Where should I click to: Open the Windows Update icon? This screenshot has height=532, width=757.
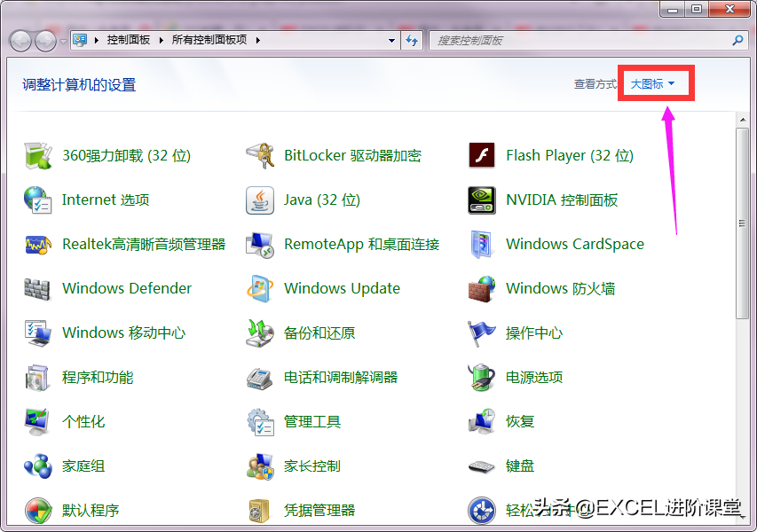260,288
